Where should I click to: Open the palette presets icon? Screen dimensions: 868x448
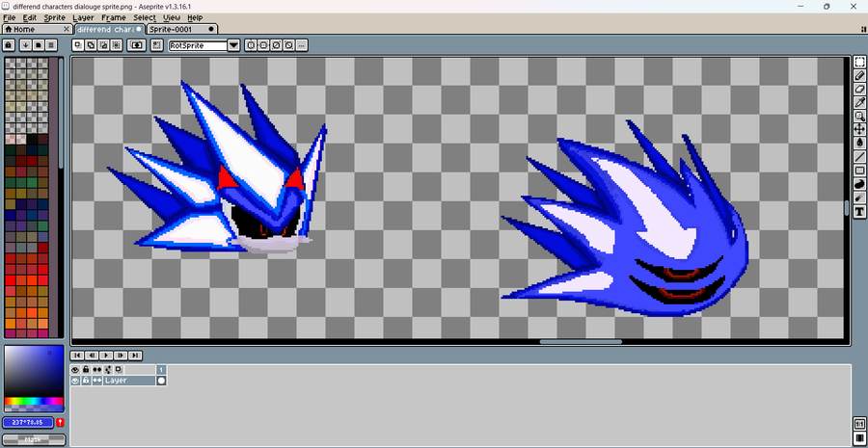pyautogui.click(x=39, y=45)
